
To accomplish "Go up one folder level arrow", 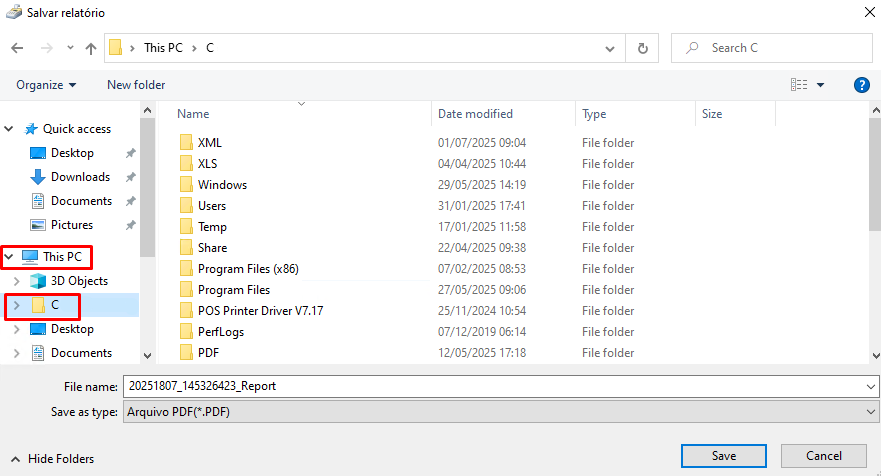I will (90, 48).
